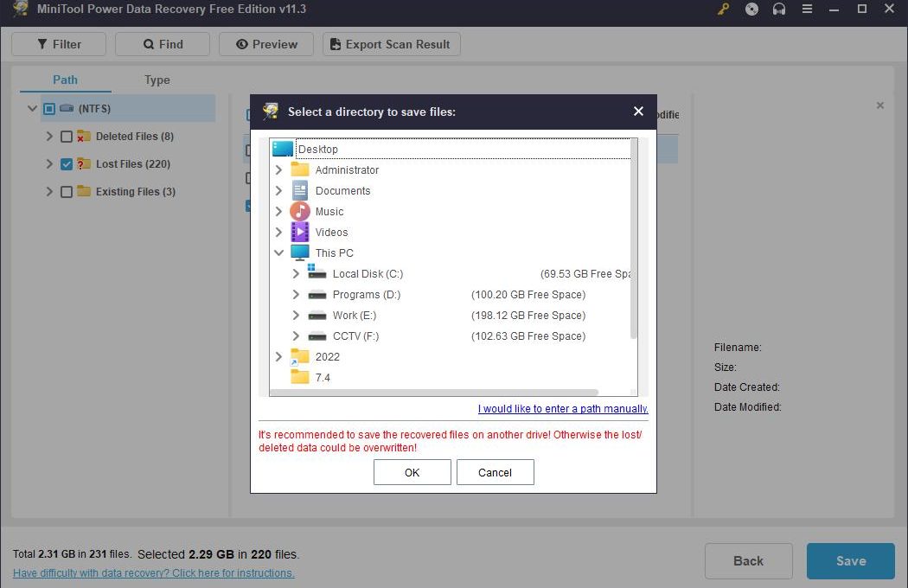The image size is (908, 588).
Task: Select the Work (E:) drive label
Action: (355, 315)
